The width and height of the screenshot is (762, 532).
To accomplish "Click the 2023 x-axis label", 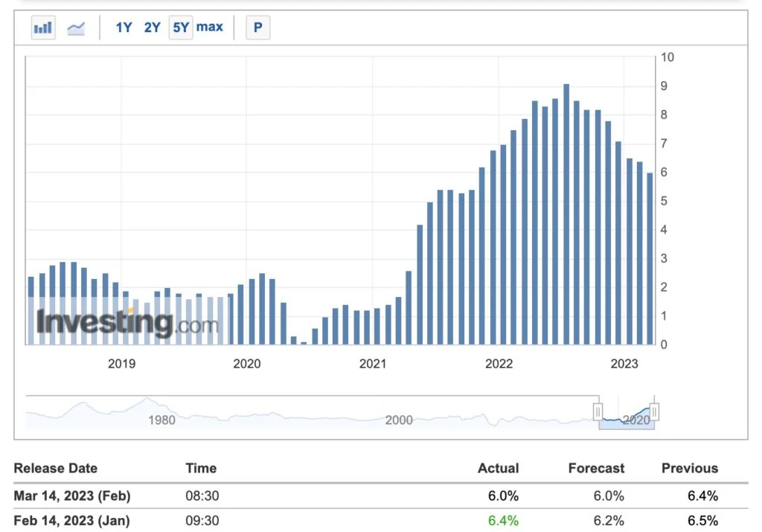I will (624, 363).
